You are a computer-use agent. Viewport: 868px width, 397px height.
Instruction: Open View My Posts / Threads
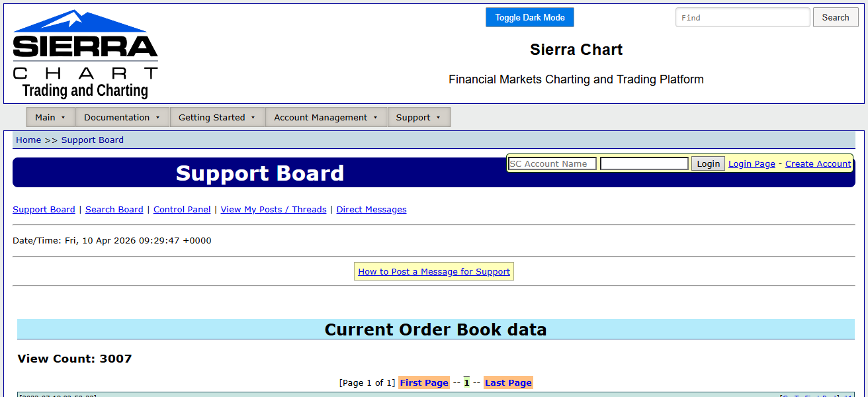273,209
